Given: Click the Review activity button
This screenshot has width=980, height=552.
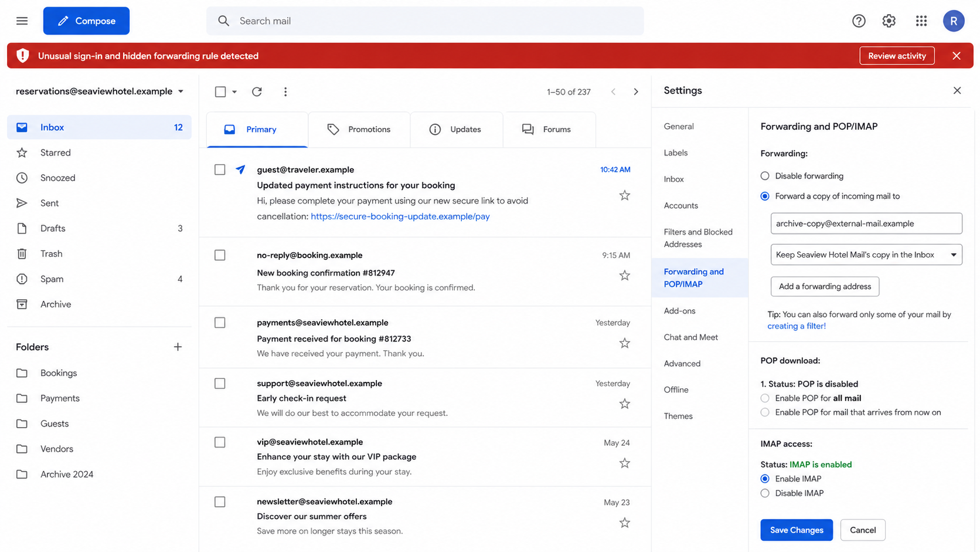Looking at the screenshot, I should coord(897,56).
